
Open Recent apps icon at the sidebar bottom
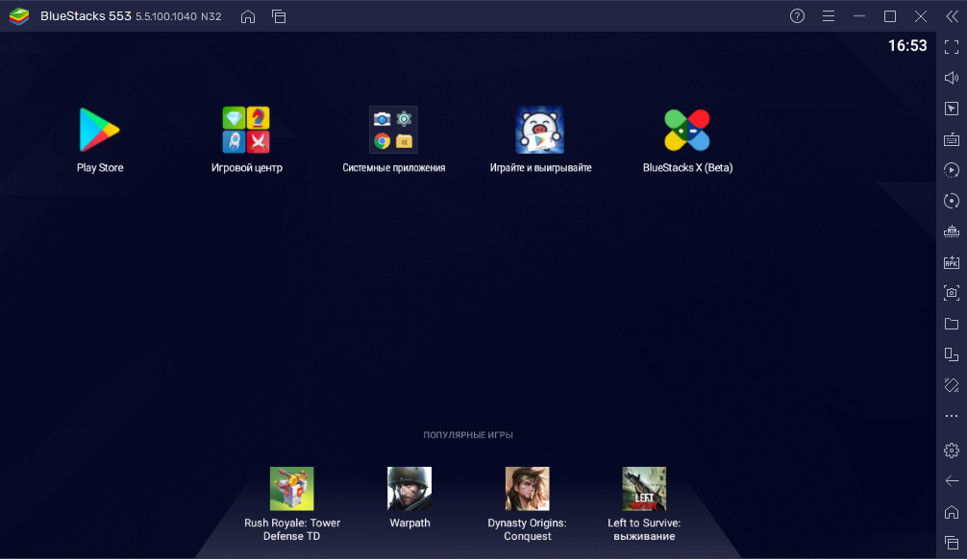pyautogui.click(x=952, y=543)
